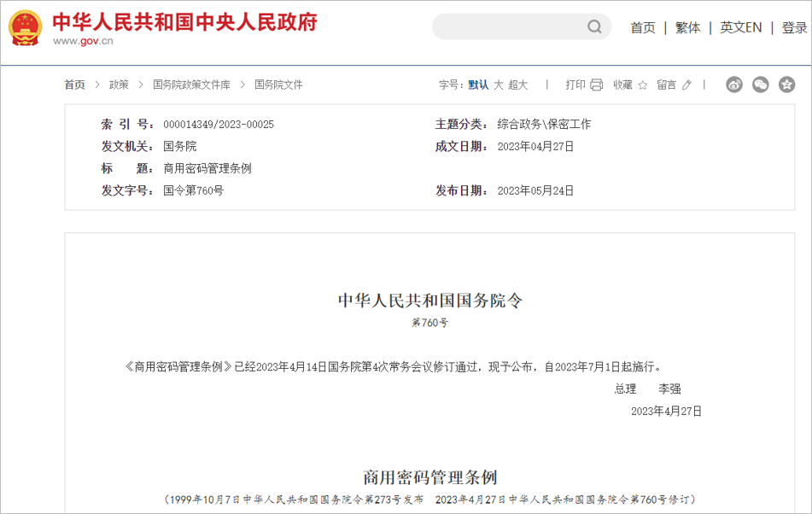This screenshot has width=812, height=514.
Task: Open 首页 in the top navigation
Action: (x=642, y=27)
